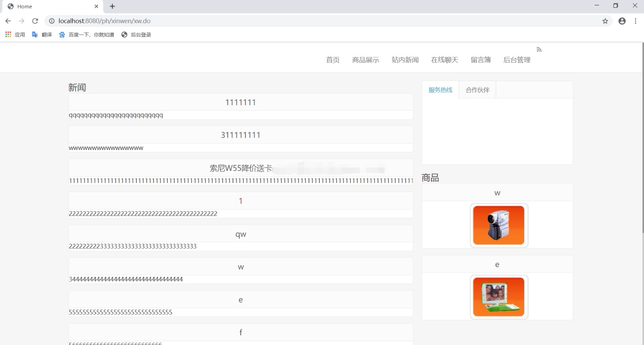
Task: Open the 后台登录 bookmark
Action: point(136,34)
